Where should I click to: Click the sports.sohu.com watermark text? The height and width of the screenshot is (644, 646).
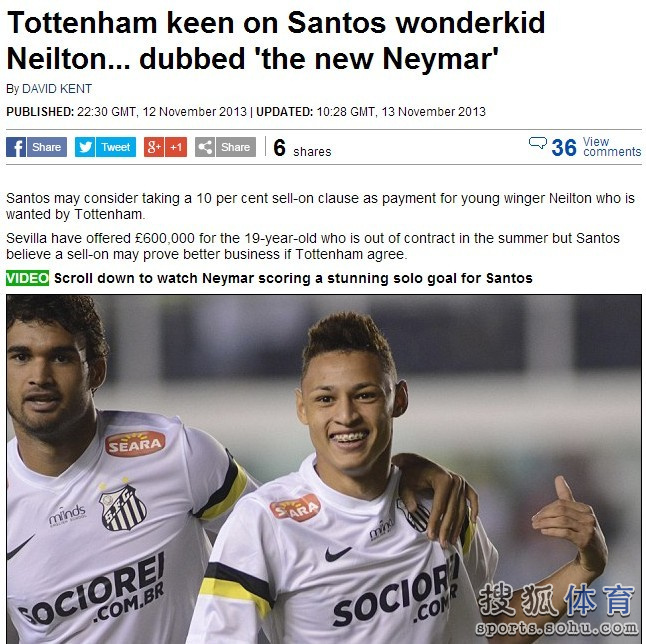[x=557, y=628]
